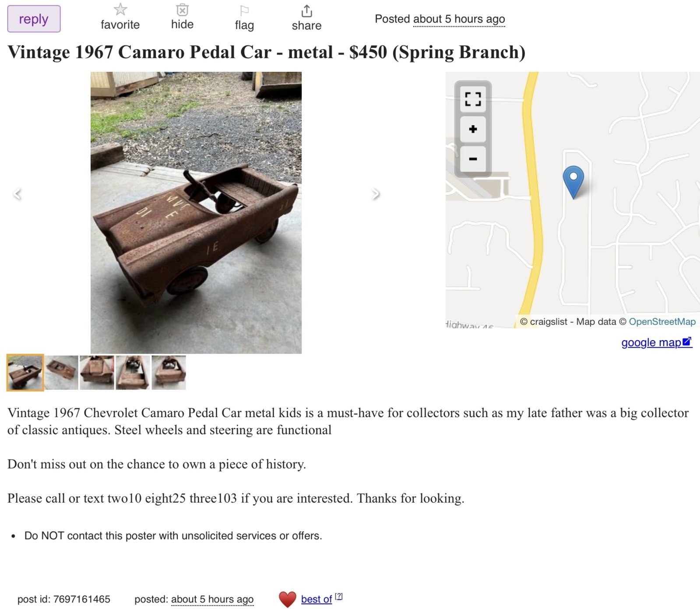Click the 'about 5 hours ago' posted time at top
The height and width of the screenshot is (609, 700).
pyautogui.click(x=459, y=19)
